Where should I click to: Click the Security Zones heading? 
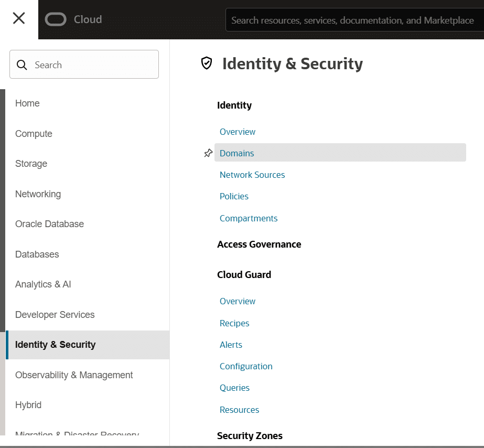coord(250,435)
